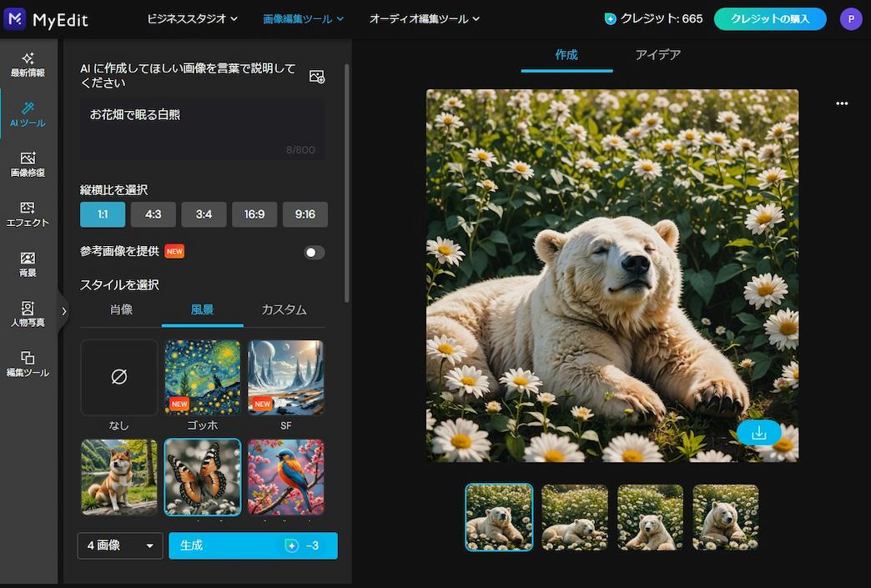Switch to the アイデア tab
The height and width of the screenshot is (588, 871).
coord(657,54)
